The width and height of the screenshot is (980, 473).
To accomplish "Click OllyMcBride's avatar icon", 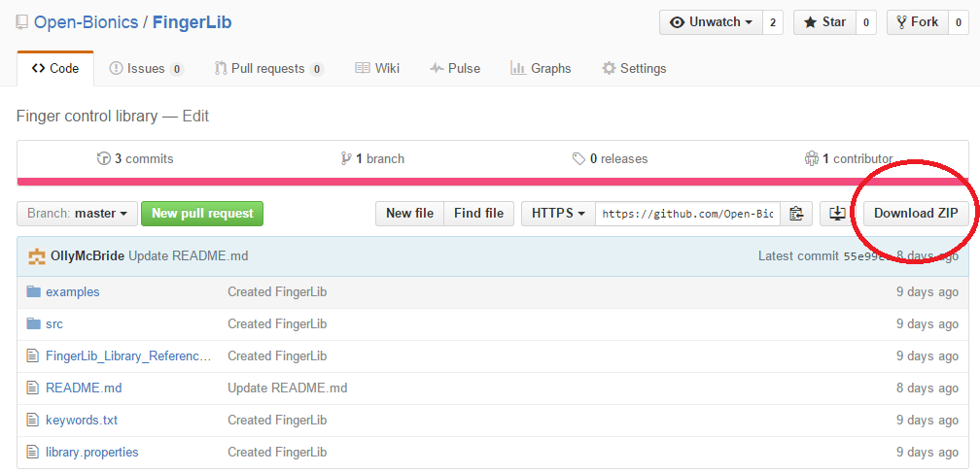I will 37,256.
